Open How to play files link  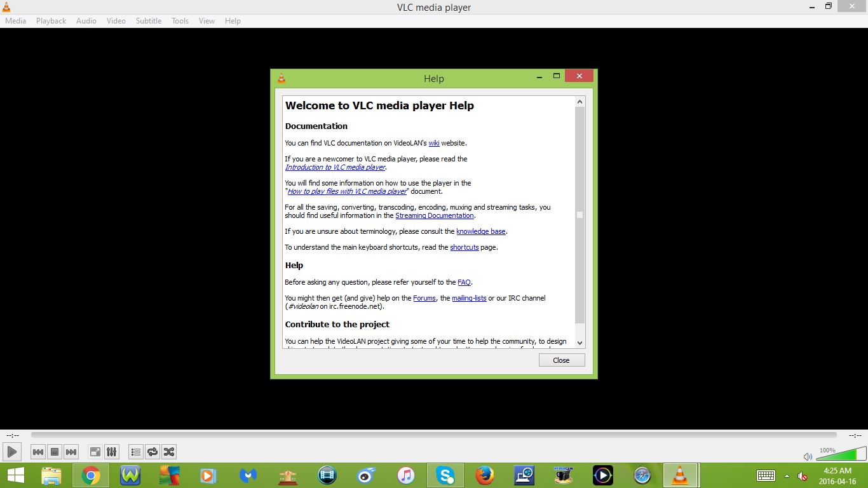coord(347,191)
